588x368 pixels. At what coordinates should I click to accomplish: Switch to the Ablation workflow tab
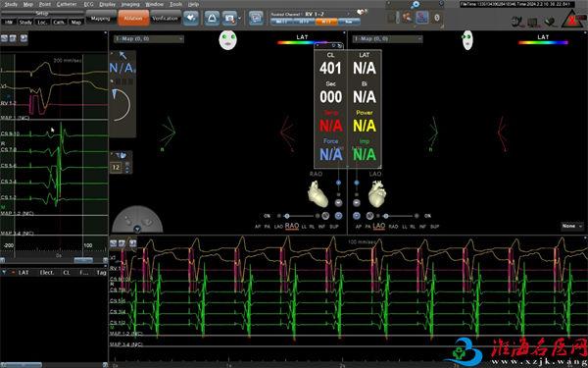click(133, 18)
